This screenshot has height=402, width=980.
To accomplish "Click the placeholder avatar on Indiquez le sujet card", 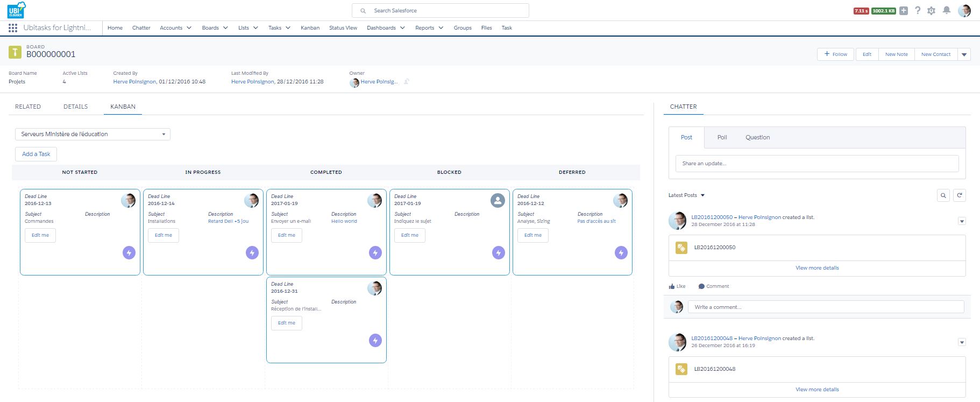I will tap(498, 201).
